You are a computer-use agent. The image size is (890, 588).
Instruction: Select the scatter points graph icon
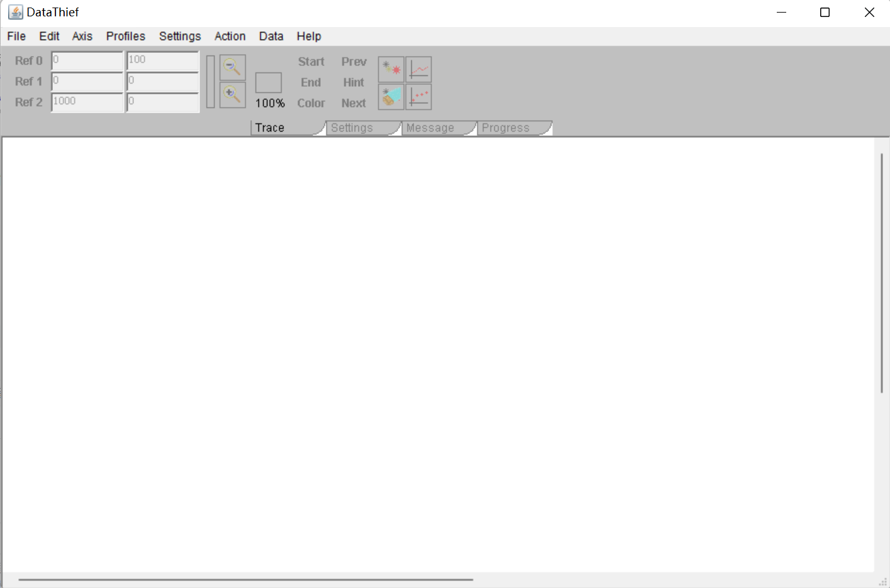pos(419,97)
